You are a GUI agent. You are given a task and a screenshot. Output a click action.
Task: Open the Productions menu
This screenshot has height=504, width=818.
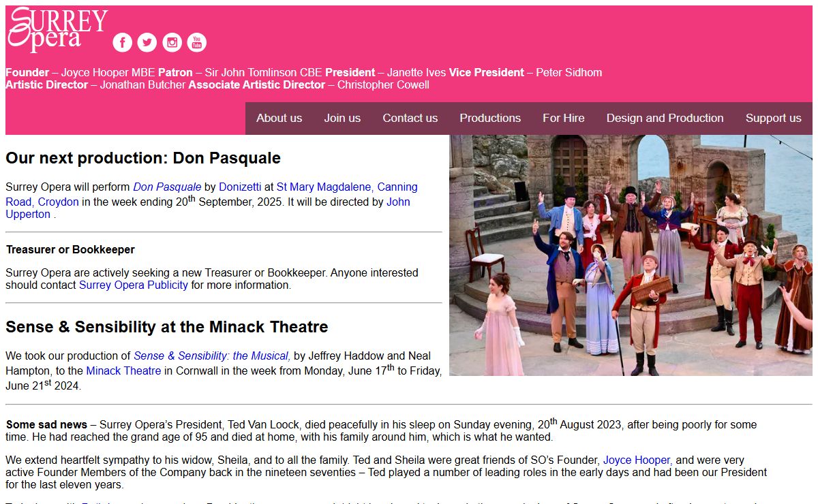tap(490, 118)
